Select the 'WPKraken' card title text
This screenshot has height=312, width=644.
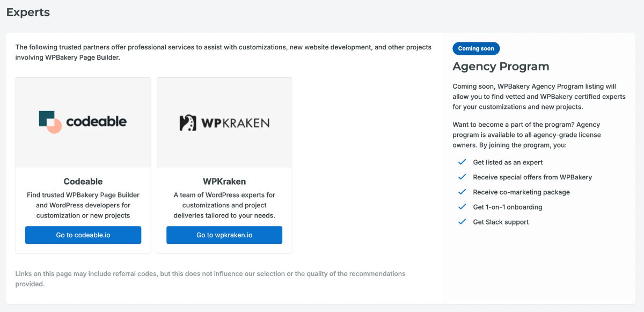224,182
